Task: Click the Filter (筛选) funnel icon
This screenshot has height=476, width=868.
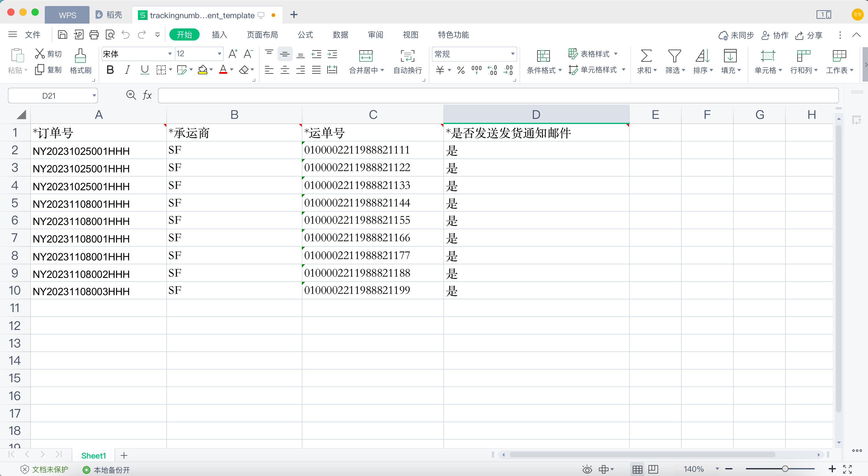Action: 674,56
